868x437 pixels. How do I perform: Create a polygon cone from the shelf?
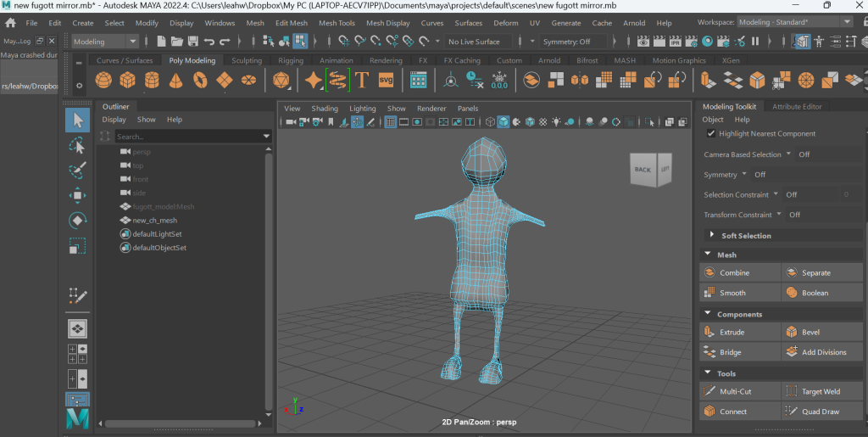(176, 81)
